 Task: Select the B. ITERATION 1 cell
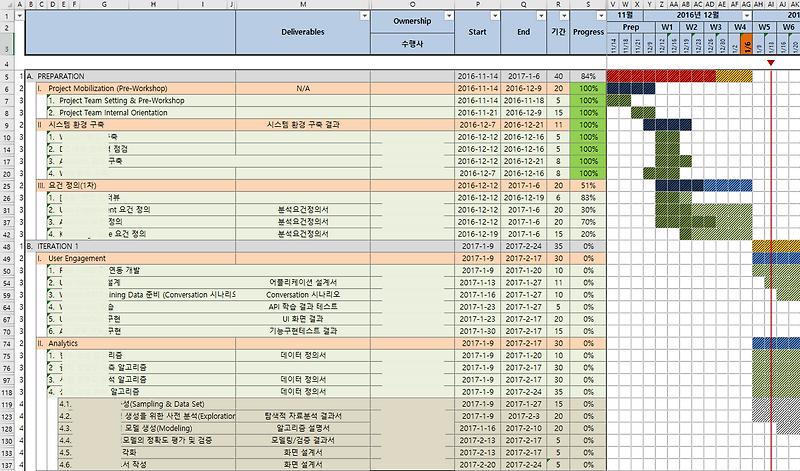131,246
